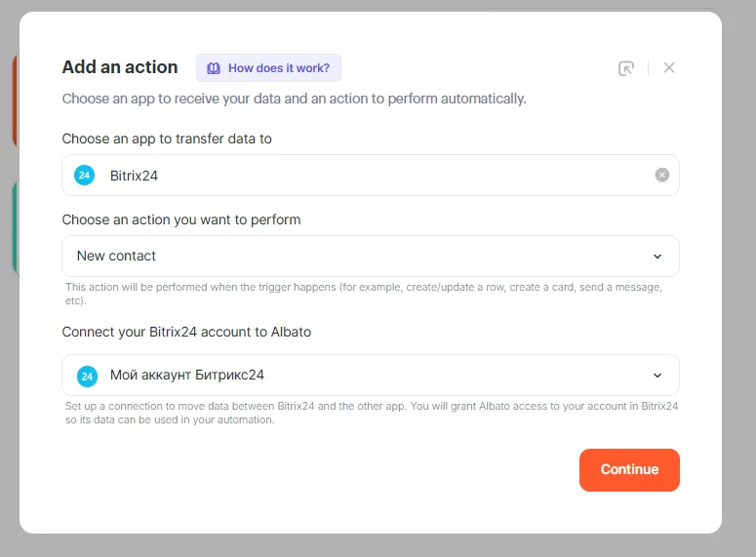The width and height of the screenshot is (756, 557).
Task: Click Connect your Bitrix24 account to Albato label
Action: 186,332
